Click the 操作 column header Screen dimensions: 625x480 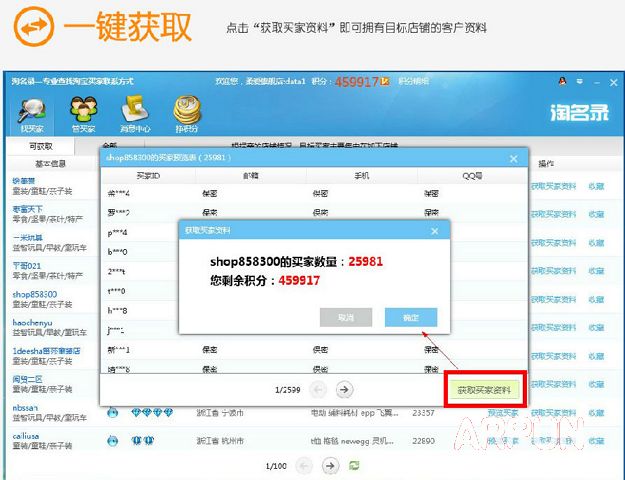pyautogui.click(x=546, y=164)
